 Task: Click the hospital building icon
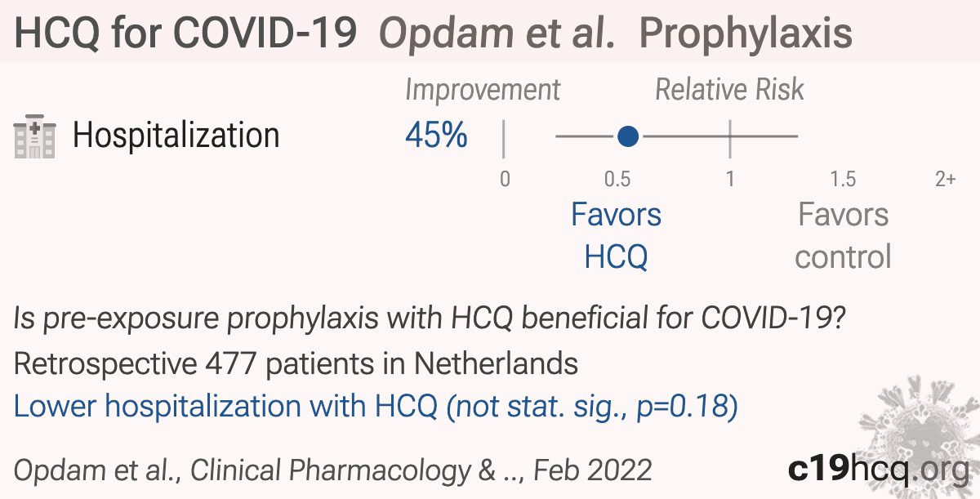pos(35,137)
